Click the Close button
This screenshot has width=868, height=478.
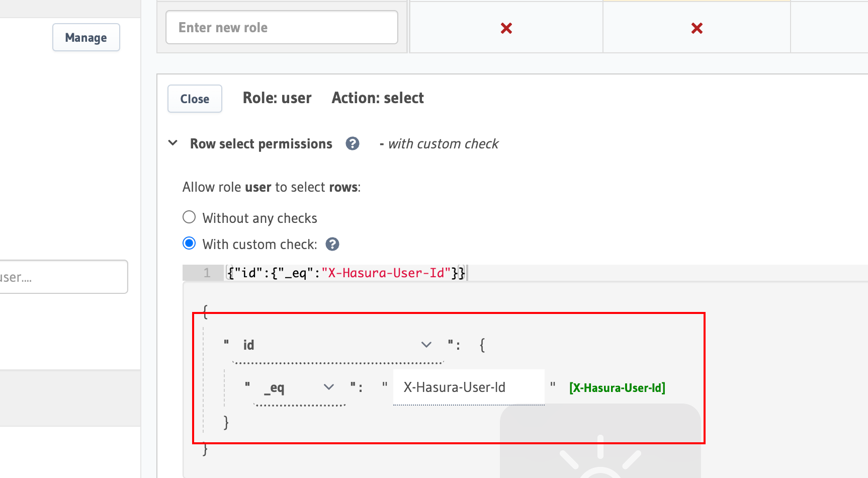pos(195,99)
